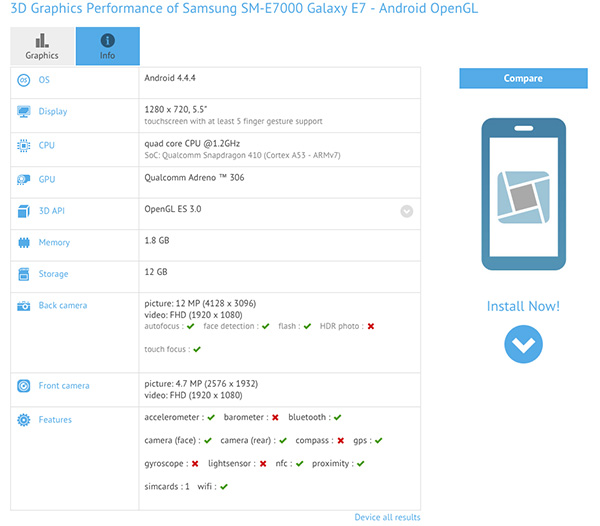Click the compass red cross mark
Viewport: 600px width, 526px height.
click(x=341, y=441)
